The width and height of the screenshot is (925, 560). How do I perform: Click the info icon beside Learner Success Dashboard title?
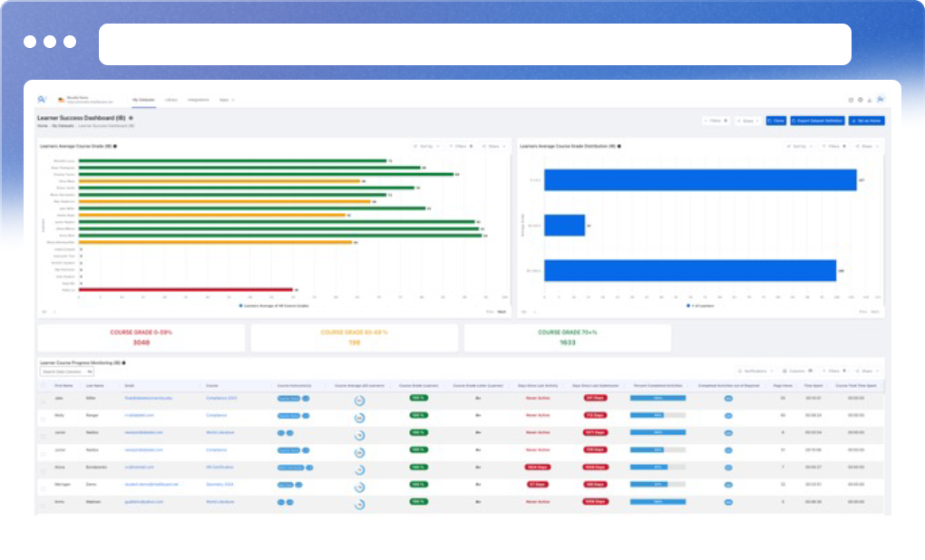[131, 118]
